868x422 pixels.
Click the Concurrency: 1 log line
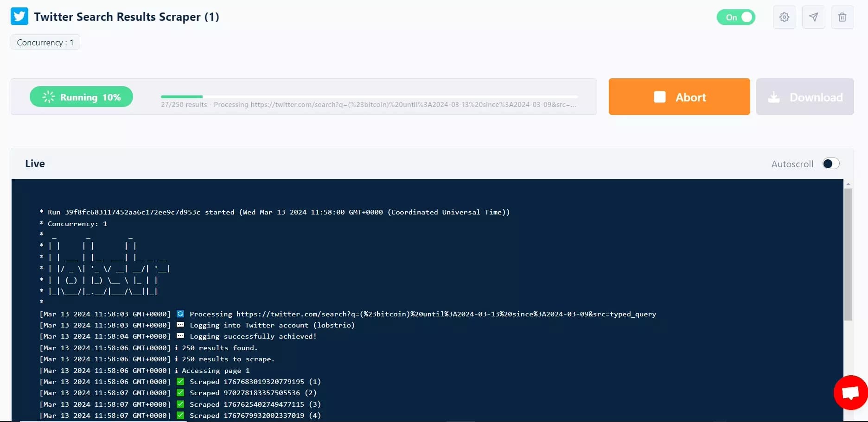[x=73, y=224]
